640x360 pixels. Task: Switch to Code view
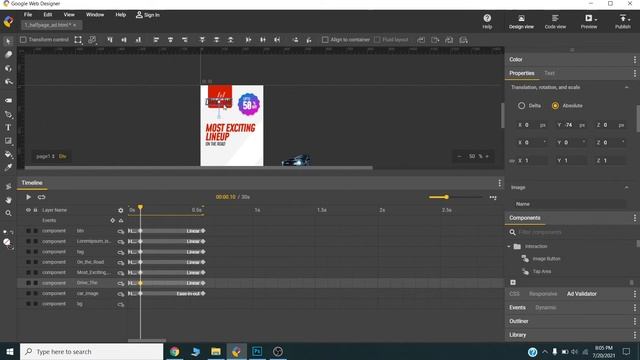tap(555, 21)
